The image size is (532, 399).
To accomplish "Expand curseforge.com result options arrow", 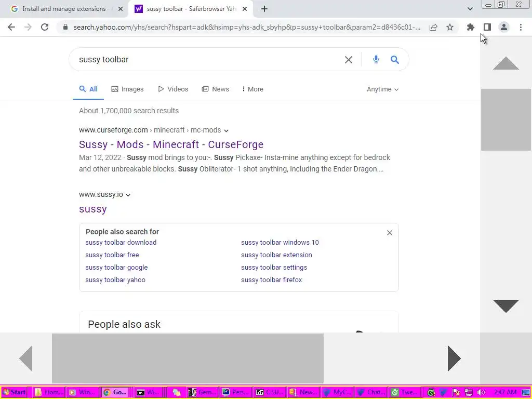I will tap(227, 130).
